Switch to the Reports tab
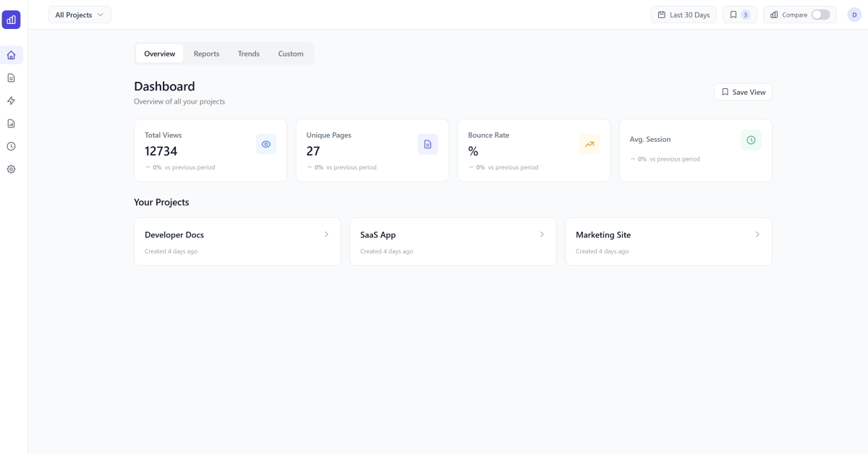This screenshot has width=868, height=454. [x=206, y=53]
